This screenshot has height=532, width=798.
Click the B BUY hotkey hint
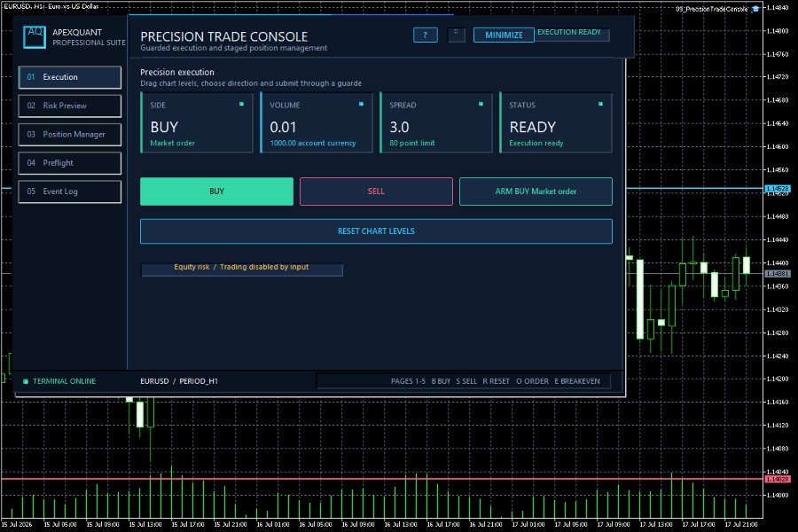coord(441,381)
